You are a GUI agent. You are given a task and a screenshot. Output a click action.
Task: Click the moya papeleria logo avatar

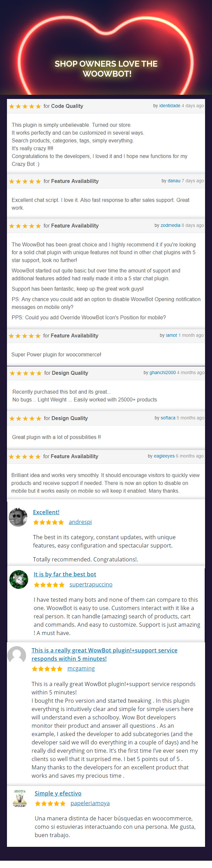(19, 798)
